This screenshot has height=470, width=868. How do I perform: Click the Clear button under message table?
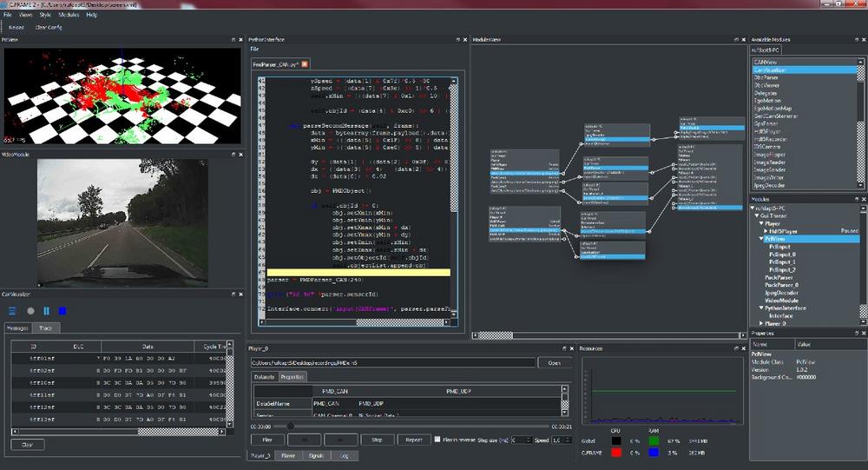[x=27, y=444]
